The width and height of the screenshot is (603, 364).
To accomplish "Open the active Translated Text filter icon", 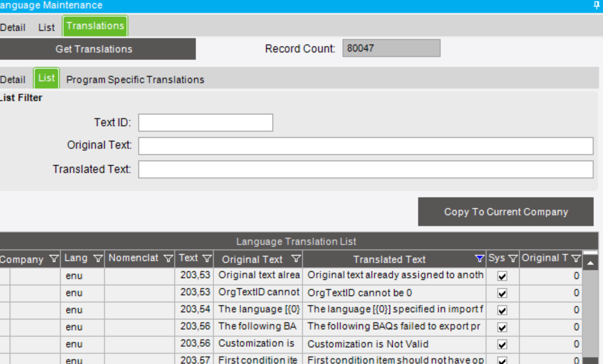I will (479, 259).
